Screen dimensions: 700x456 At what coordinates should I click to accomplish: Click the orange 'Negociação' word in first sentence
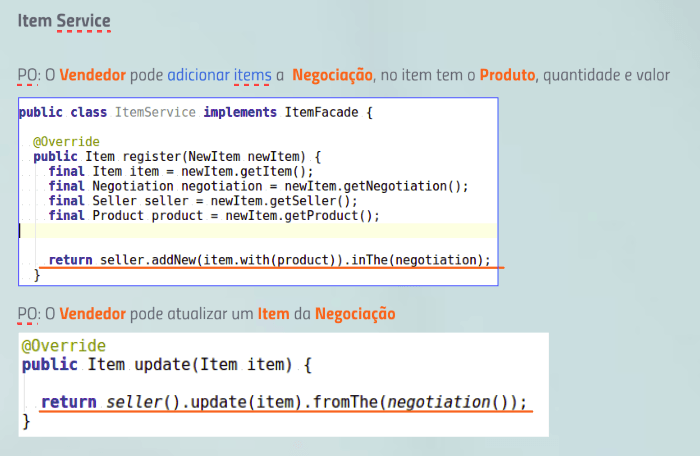click(x=332, y=75)
